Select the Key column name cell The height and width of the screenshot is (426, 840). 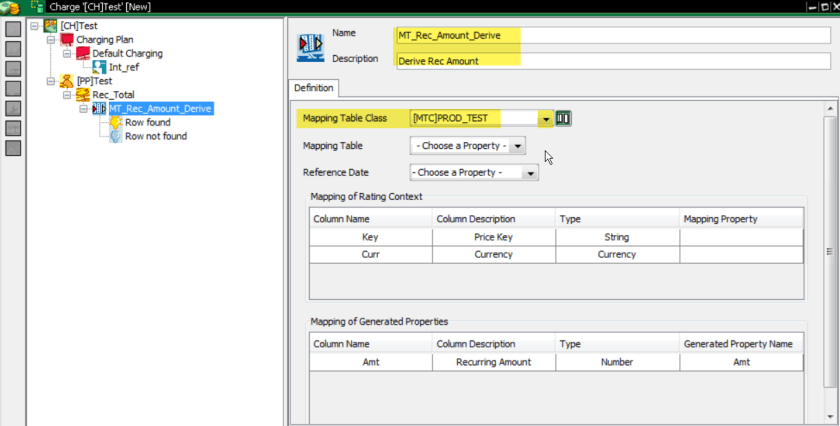[x=371, y=237]
